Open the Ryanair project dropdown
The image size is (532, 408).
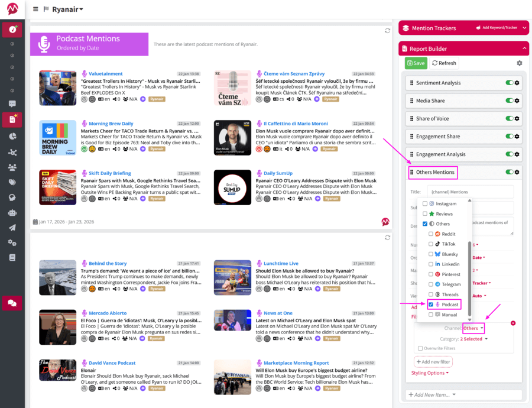(67, 9)
